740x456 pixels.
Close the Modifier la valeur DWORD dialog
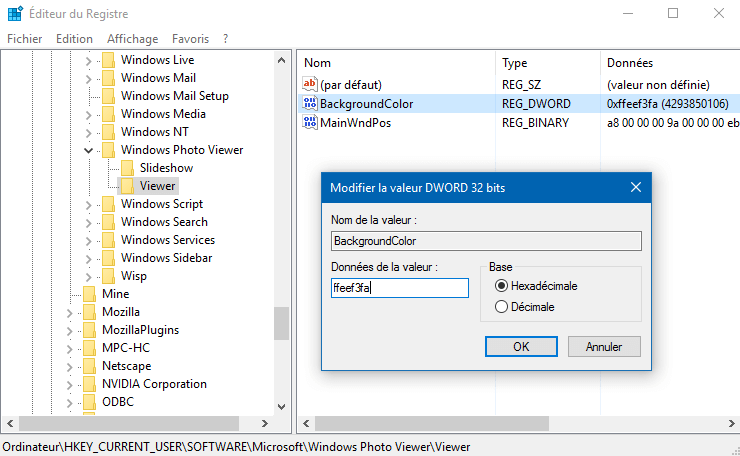click(x=636, y=187)
